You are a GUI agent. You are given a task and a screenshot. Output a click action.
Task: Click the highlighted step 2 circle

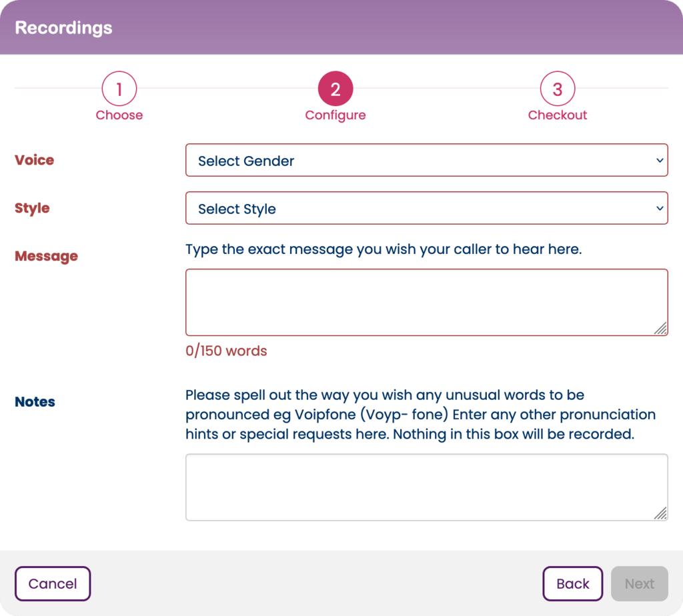click(335, 89)
